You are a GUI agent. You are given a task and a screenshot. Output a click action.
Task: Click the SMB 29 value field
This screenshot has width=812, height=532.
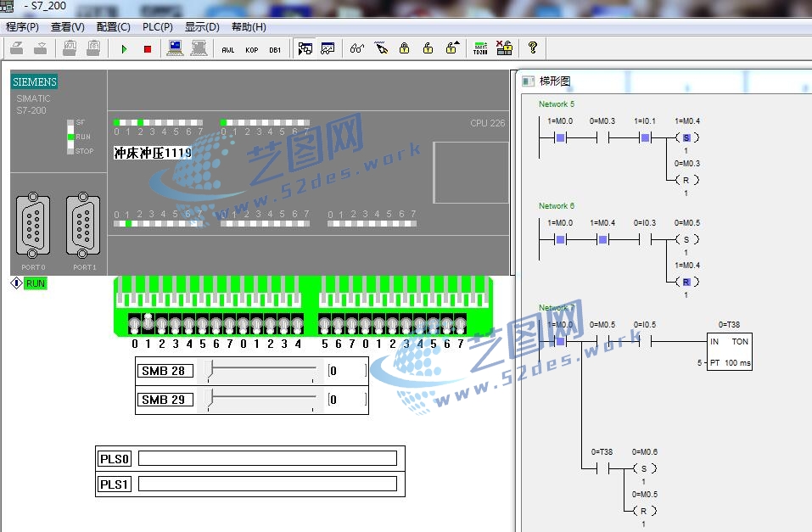pyautogui.click(x=347, y=400)
